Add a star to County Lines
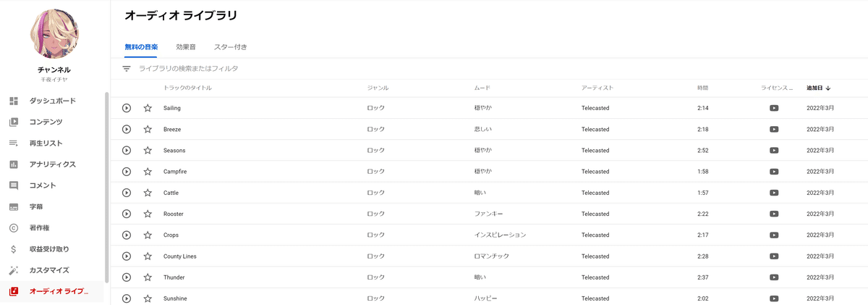The height and width of the screenshot is (305, 868). coord(148,256)
